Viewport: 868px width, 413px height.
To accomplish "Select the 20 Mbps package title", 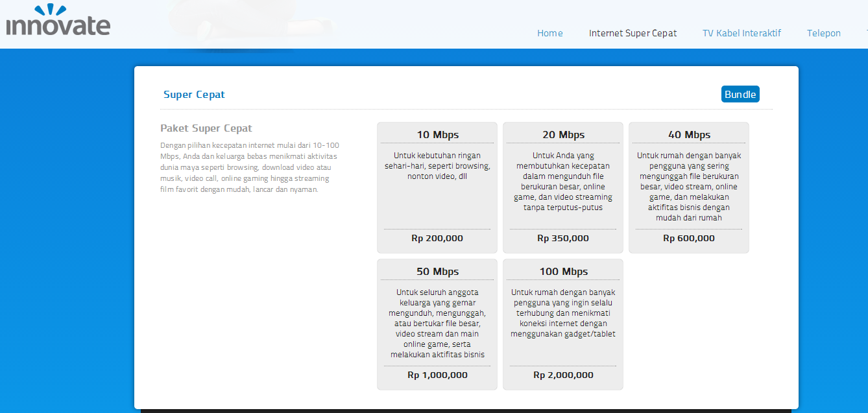I will click(563, 135).
